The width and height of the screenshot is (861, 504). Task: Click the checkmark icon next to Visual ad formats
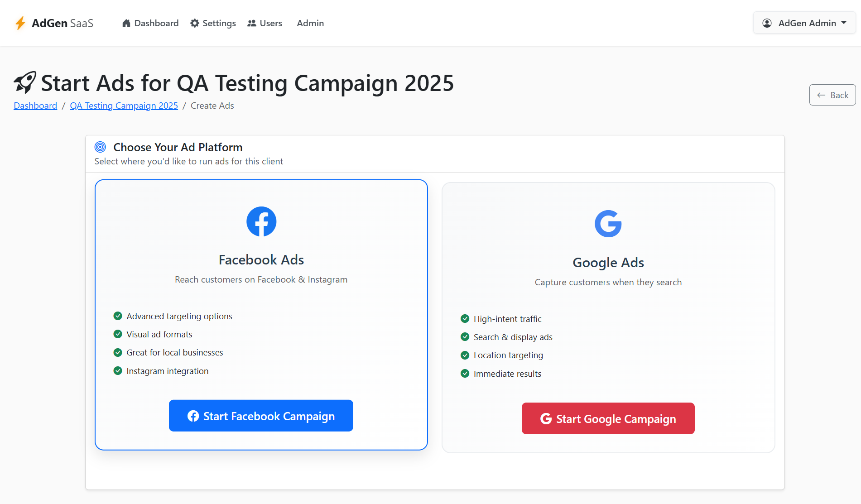(x=118, y=334)
